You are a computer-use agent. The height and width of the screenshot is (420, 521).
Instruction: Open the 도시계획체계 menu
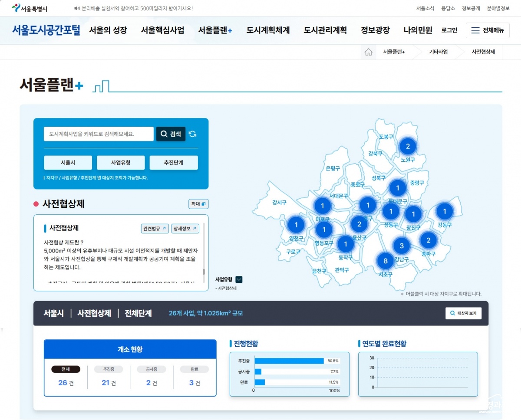[x=268, y=30]
